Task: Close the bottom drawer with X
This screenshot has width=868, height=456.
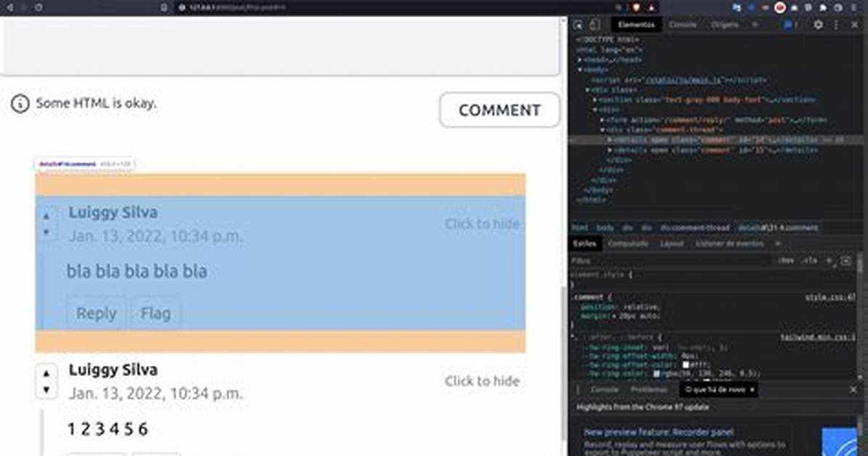Action: tap(853, 389)
